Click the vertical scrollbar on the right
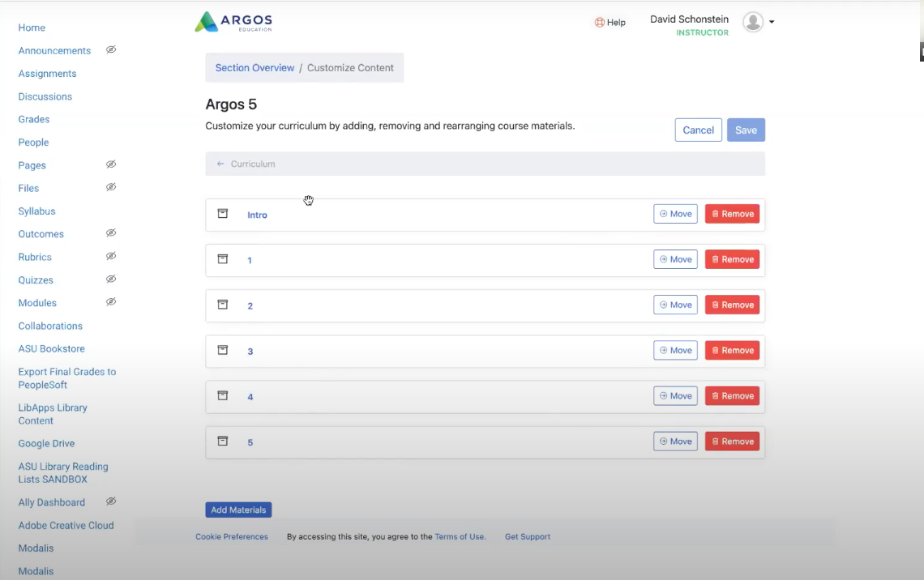Screen dimensions: 924x580 coord(919,51)
